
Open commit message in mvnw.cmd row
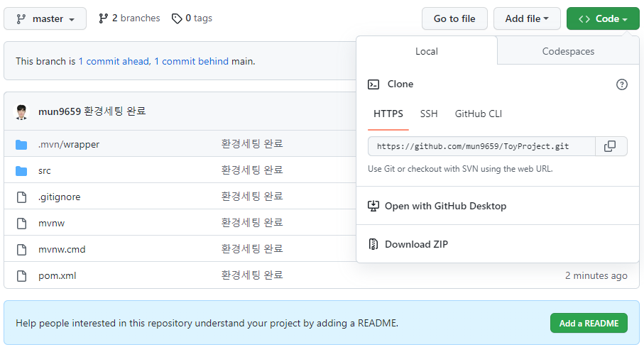pos(252,249)
